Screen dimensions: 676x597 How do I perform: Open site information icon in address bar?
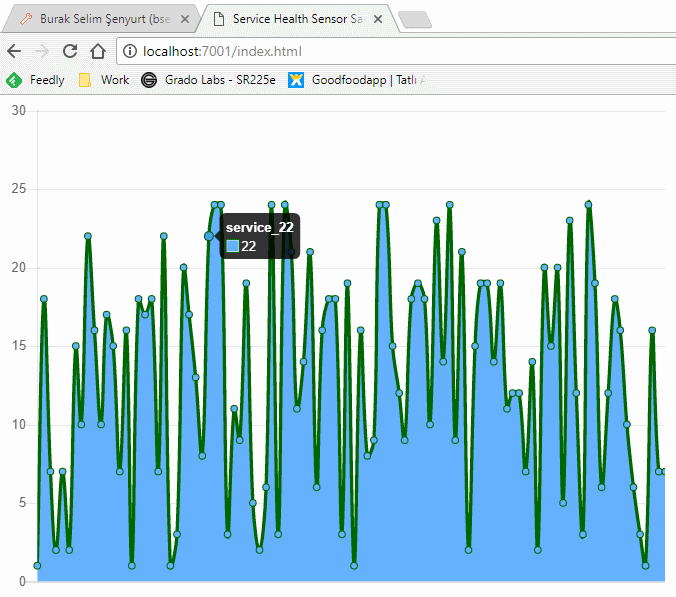point(130,52)
